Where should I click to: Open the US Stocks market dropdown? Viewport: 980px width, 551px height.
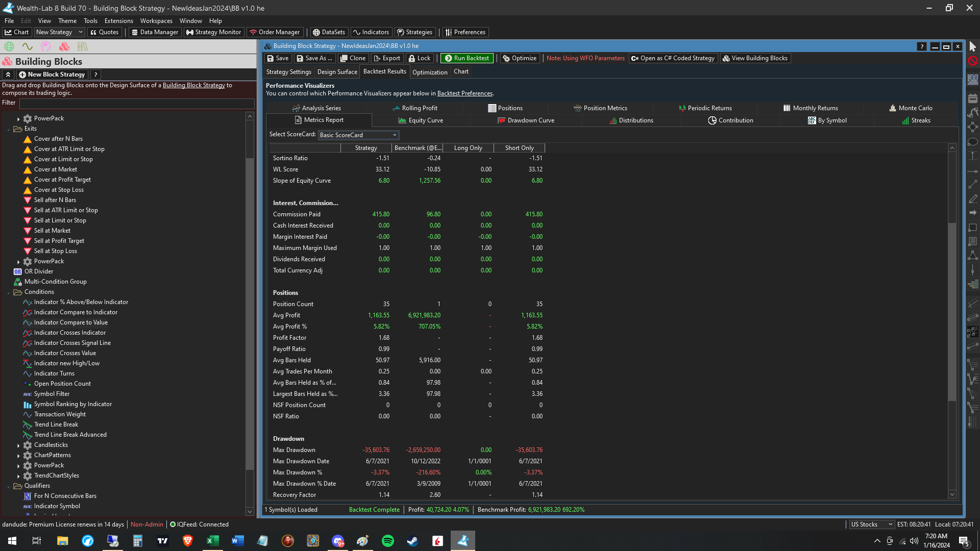[871, 524]
